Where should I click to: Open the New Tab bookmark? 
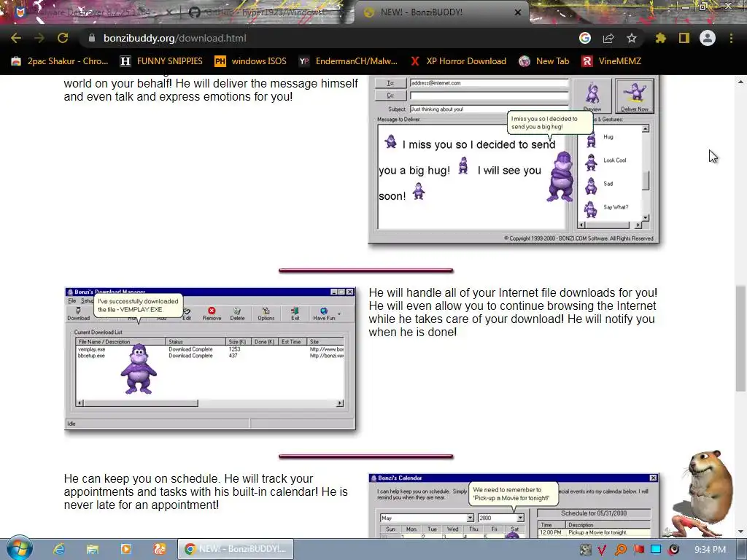click(544, 61)
